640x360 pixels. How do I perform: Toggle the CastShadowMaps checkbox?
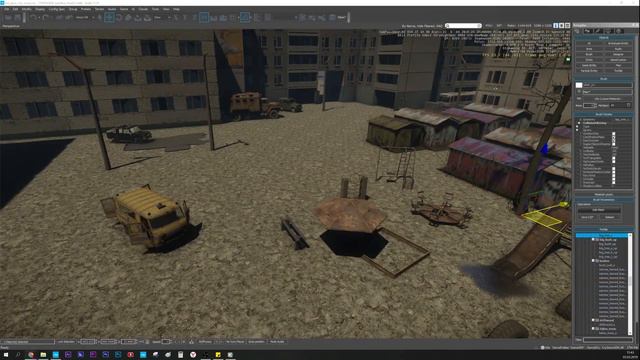click(x=613, y=137)
